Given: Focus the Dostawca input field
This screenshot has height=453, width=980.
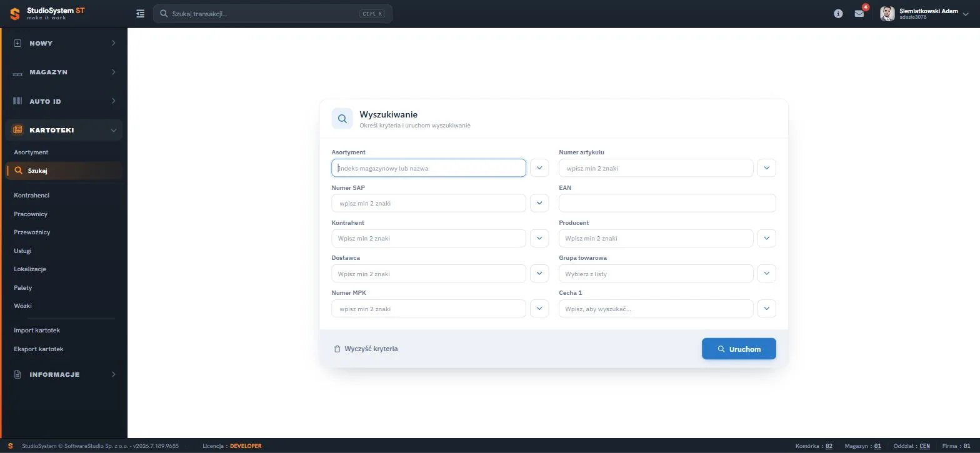Looking at the screenshot, I should point(429,273).
